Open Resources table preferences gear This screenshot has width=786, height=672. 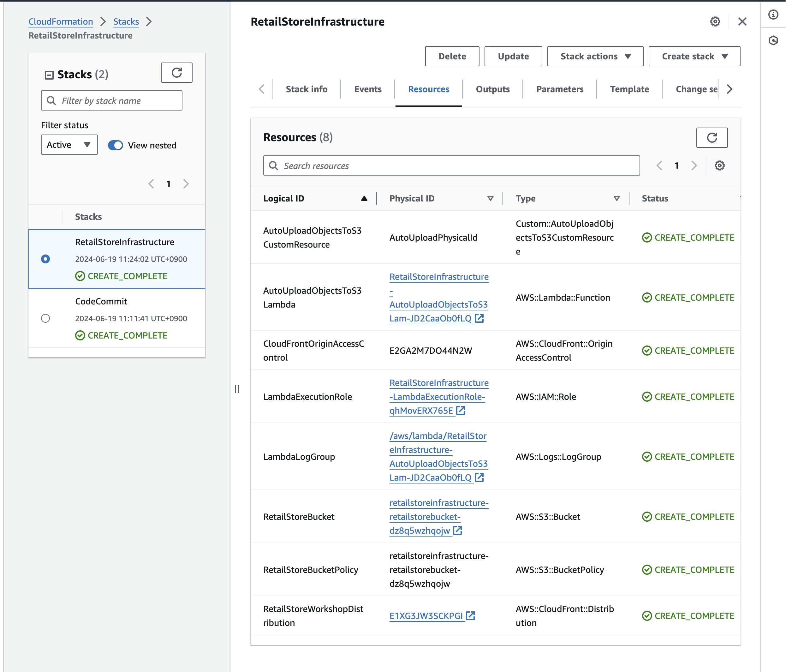pos(719,165)
